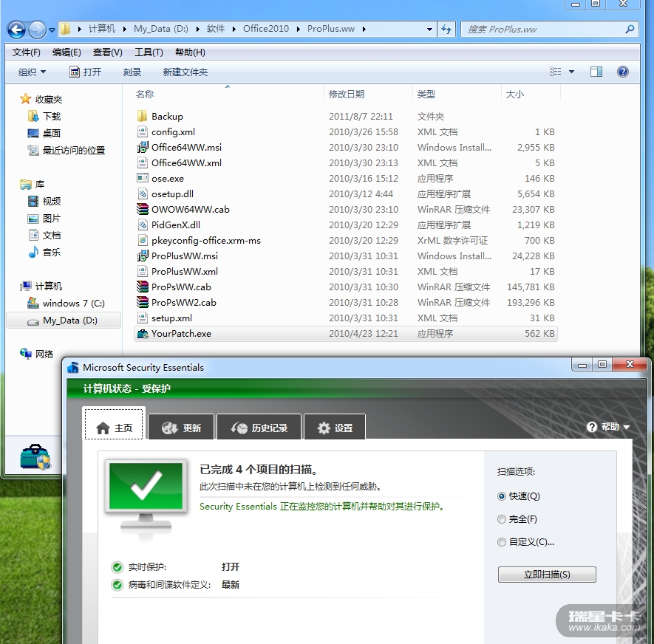This screenshot has height=644, width=654.
Task: Expand address bar history dropdown arrow
Action: pos(429,30)
